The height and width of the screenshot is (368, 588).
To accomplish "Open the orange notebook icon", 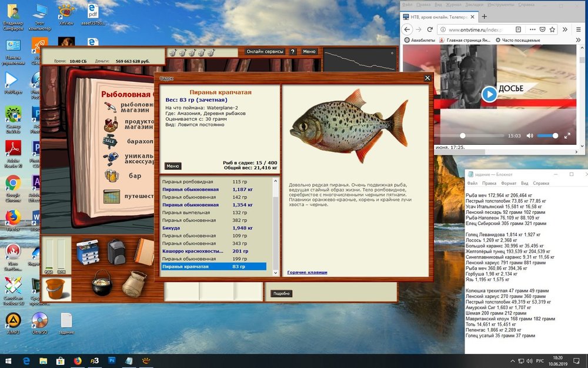I will pyautogui.click(x=144, y=251).
